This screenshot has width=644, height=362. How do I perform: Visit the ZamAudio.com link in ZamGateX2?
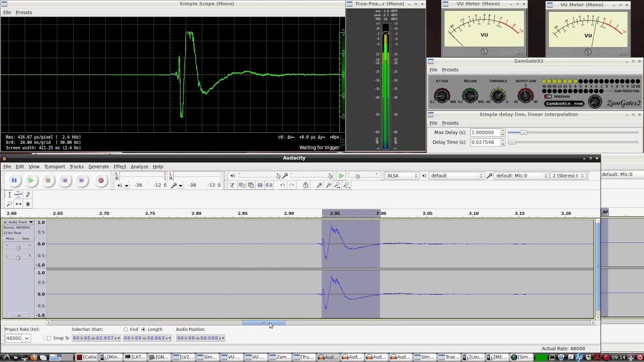(565, 104)
